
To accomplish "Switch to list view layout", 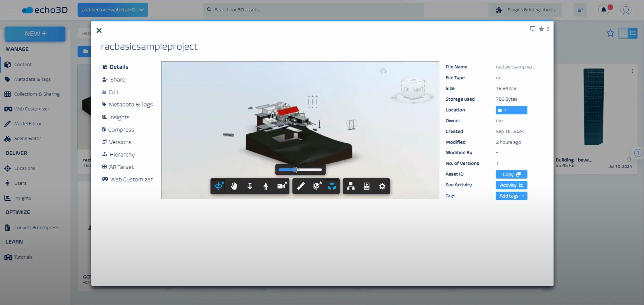I will pyautogui.click(x=633, y=33).
